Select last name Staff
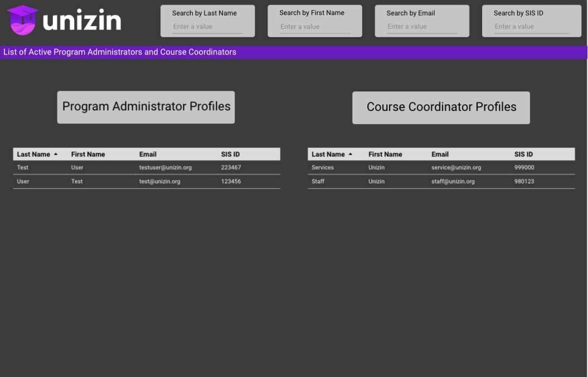588x377 pixels. pos(318,182)
